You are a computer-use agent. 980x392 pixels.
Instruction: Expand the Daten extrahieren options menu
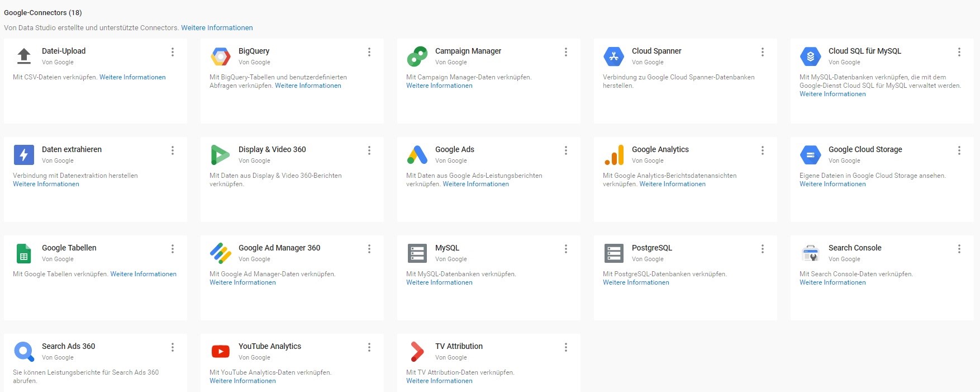pos(173,150)
